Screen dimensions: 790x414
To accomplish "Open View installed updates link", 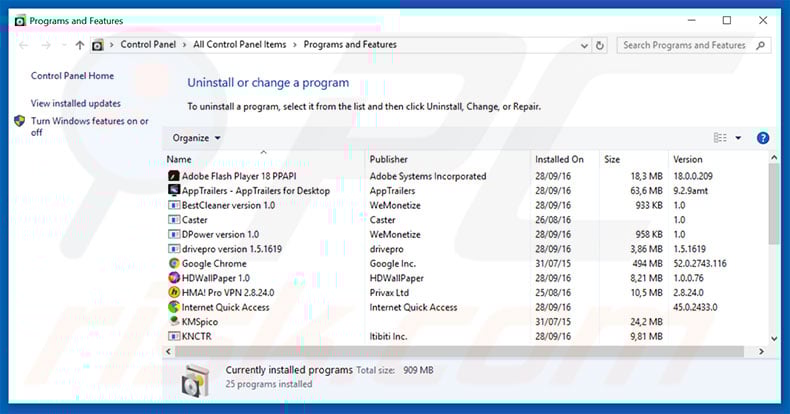I will point(76,103).
